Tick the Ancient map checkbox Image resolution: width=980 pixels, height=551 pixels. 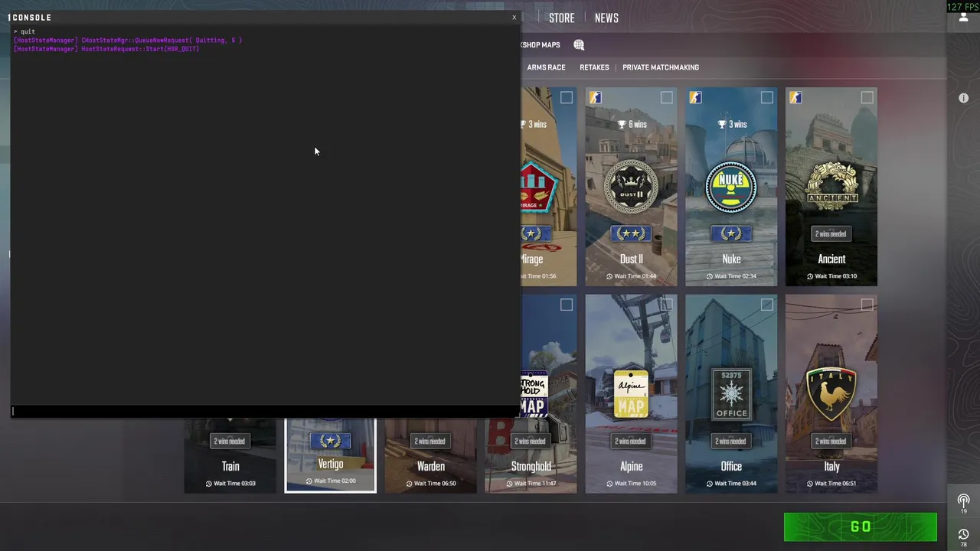click(867, 97)
